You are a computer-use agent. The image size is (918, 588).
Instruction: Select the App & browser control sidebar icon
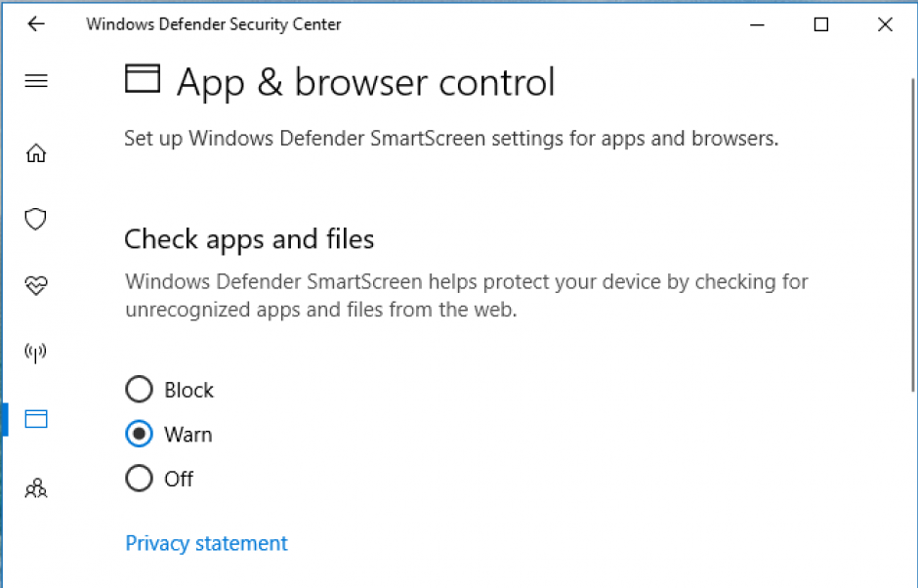[36, 418]
